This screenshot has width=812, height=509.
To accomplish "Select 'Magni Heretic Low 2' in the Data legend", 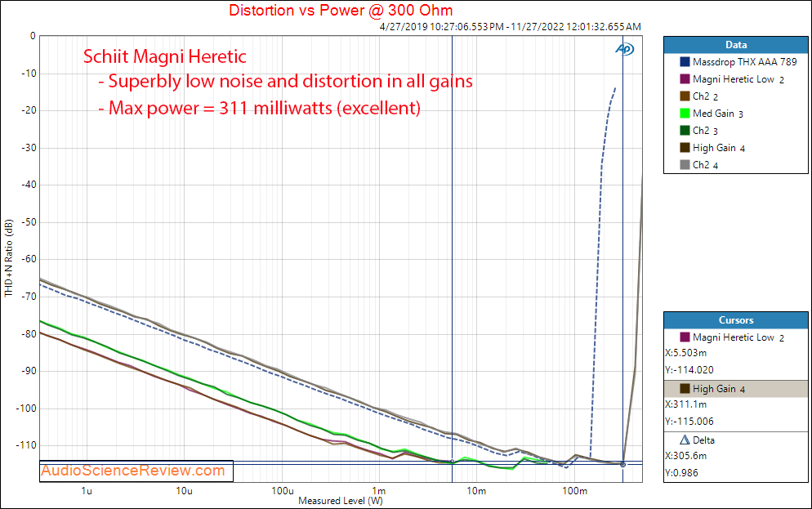I will 732,79.
